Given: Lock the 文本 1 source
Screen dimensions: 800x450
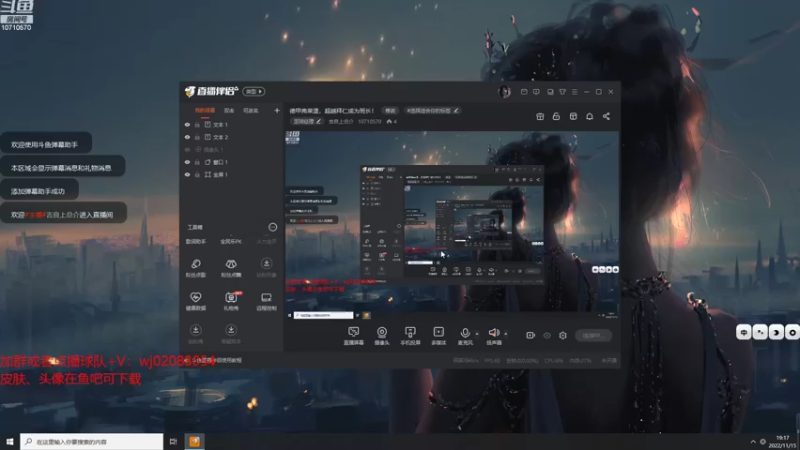Looking at the screenshot, I should (197, 124).
